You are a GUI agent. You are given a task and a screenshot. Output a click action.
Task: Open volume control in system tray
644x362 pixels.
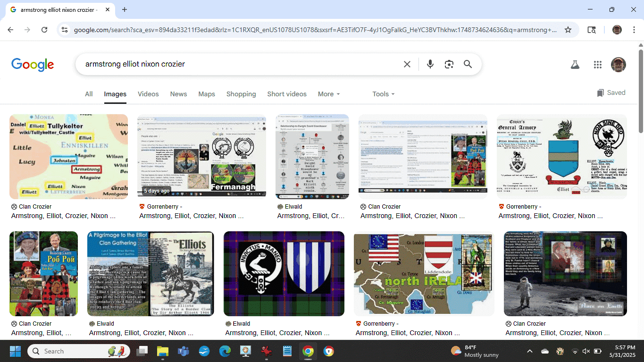[586, 351]
